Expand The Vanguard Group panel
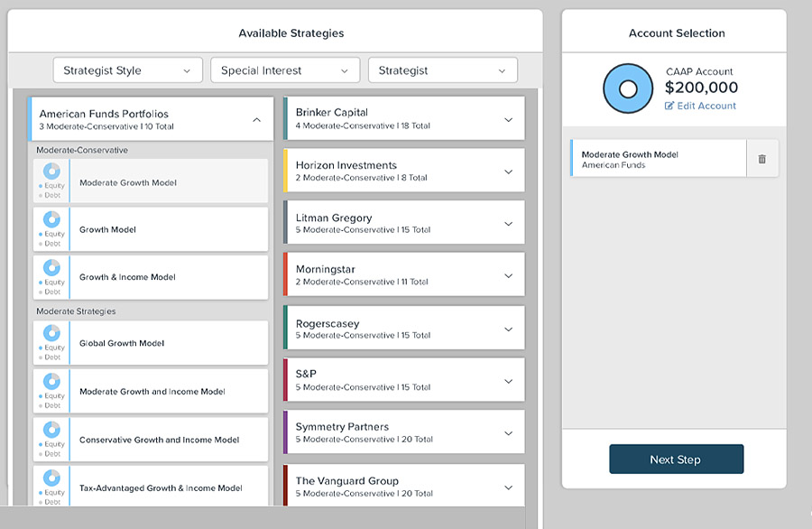 tap(508, 487)
